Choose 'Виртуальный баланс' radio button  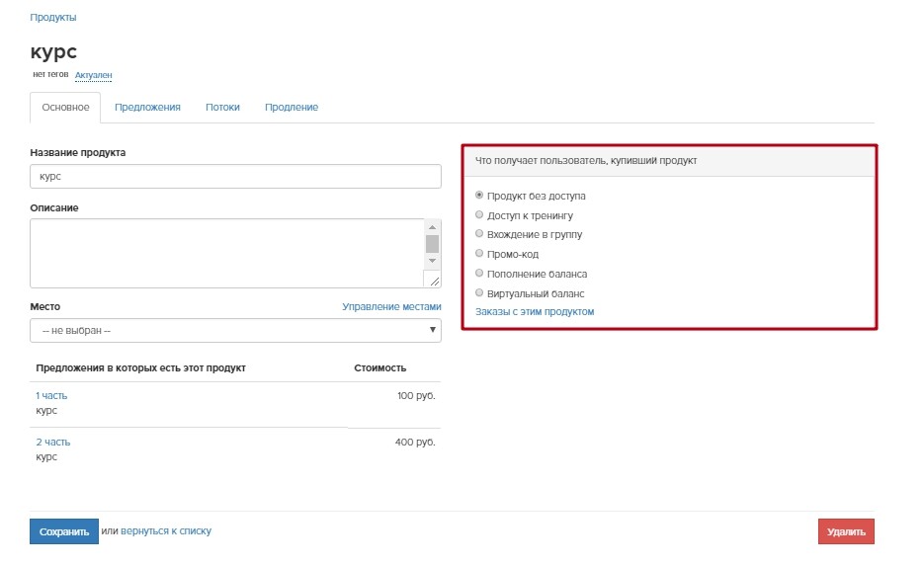pyautogui.click(x=479, y=292)
